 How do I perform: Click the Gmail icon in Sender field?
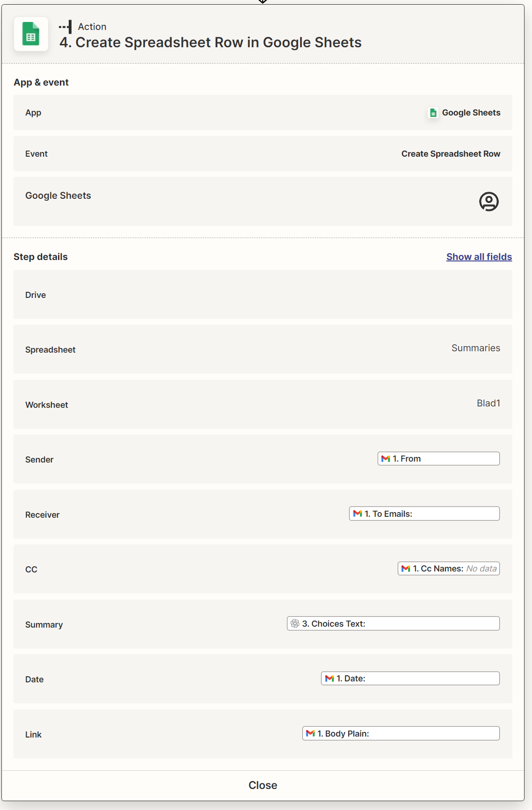pyautogui.click(x=386, y=459)
